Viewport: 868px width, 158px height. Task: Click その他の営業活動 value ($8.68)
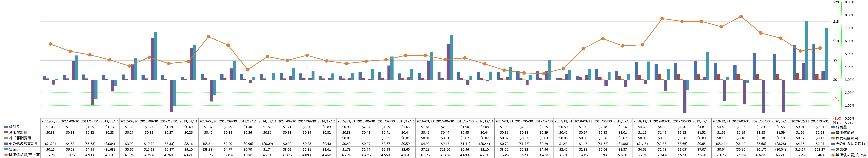click(x=761, y=144)
